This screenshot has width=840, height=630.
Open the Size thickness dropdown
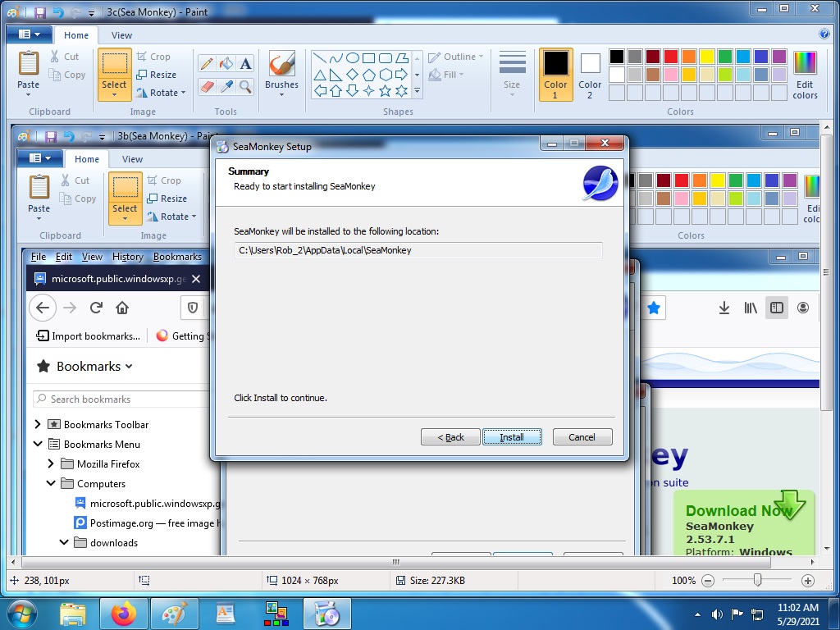point(512,74)
